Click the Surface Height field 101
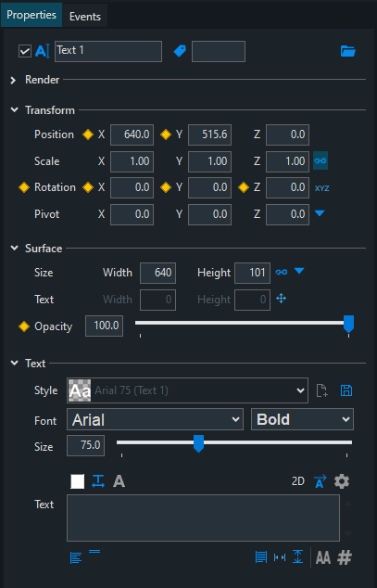The width and height of the screenshot is (377, 588). click(x=252, y=273)
